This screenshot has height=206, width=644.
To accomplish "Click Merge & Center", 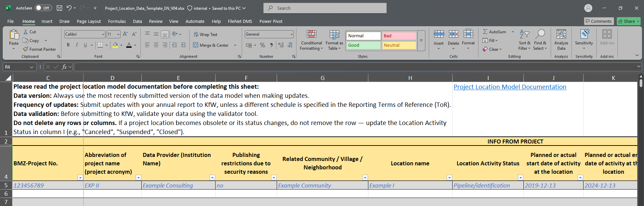I will (211, 45).
